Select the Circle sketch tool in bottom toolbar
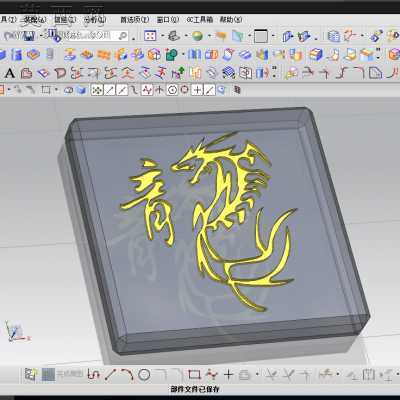Screen dimensions: 400x400 pyautogui.click(x=144, y=375)
